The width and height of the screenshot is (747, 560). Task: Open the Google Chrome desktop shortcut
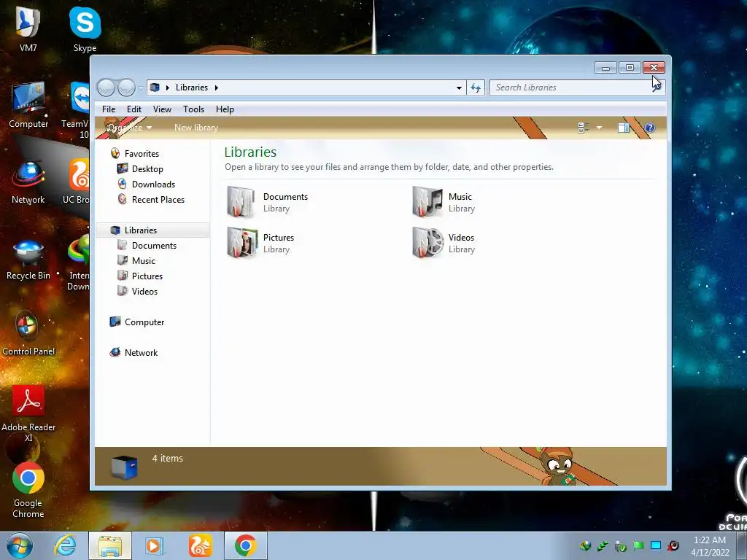click(x=28, y=491)
